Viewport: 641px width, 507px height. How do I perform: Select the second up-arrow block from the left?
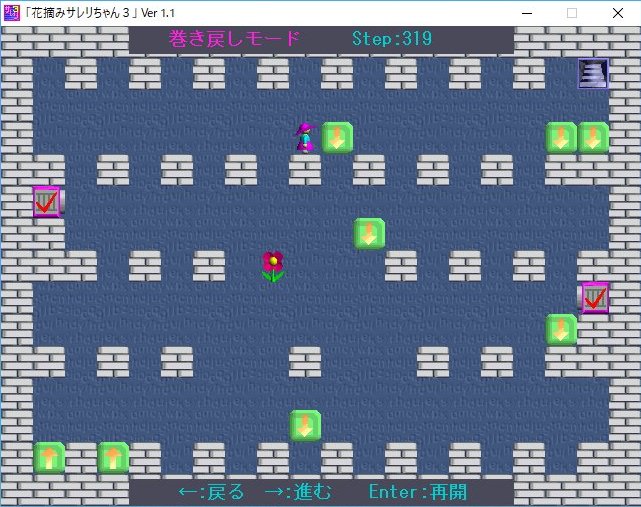coord(113,457)
